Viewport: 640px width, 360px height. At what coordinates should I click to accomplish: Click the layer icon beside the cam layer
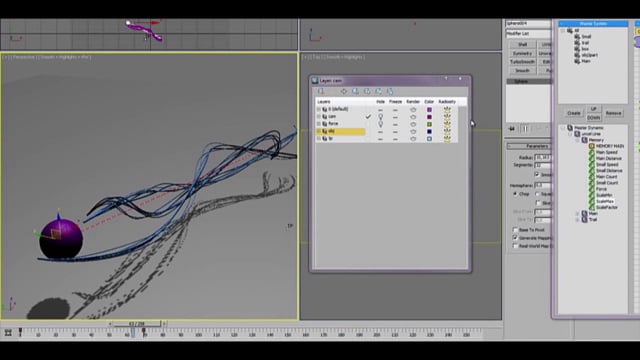pyautogui.click(x=325, y=116)
